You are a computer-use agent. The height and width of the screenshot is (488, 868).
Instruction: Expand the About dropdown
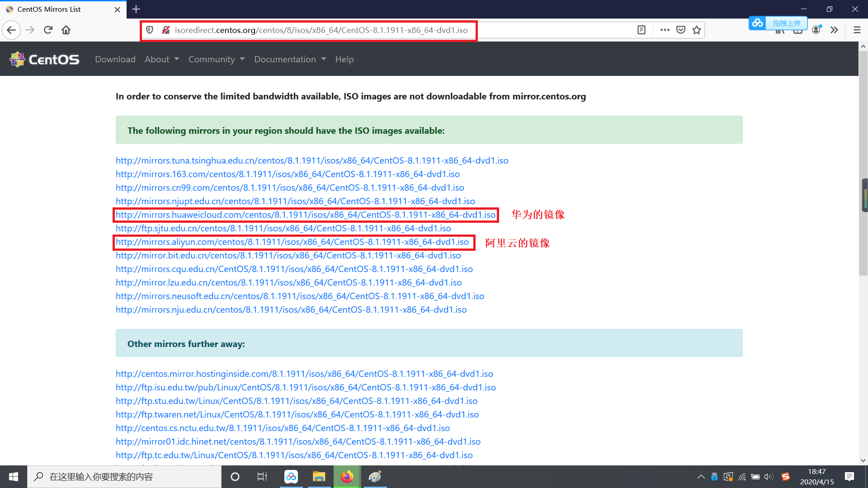click(x=162, y=59)
